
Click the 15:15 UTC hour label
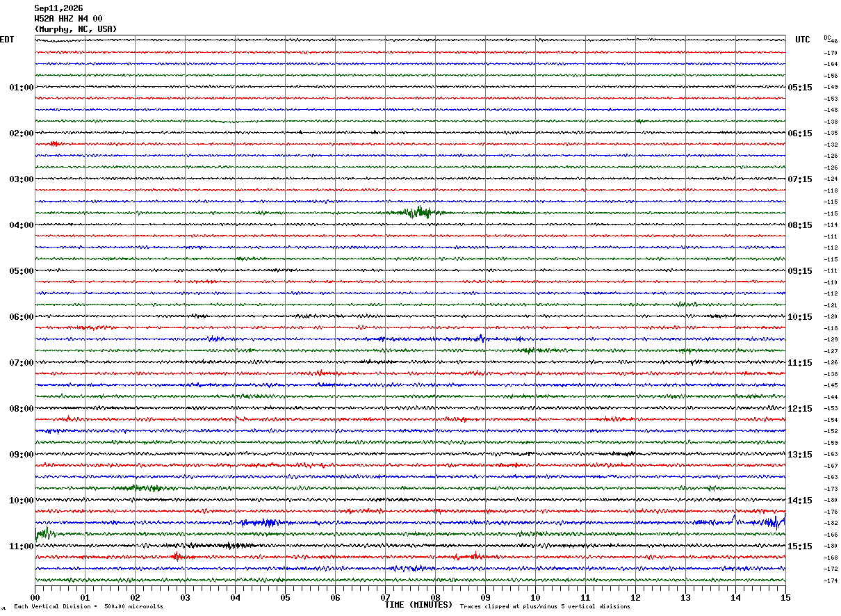799,546
